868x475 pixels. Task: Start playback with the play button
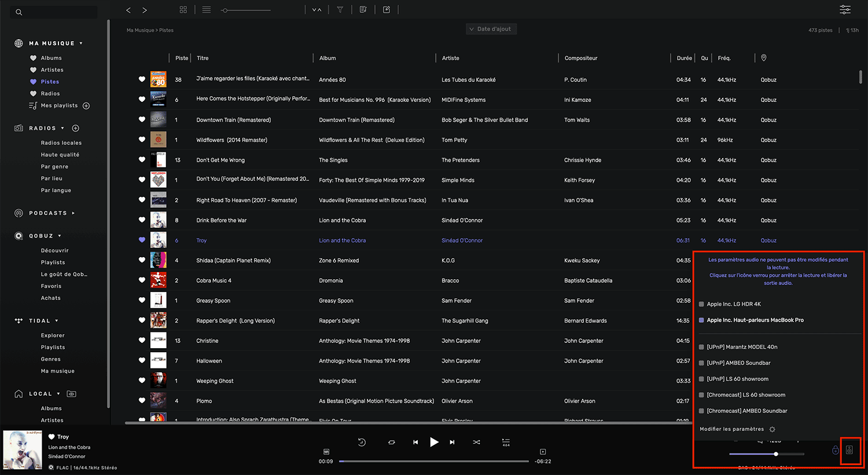434,442
